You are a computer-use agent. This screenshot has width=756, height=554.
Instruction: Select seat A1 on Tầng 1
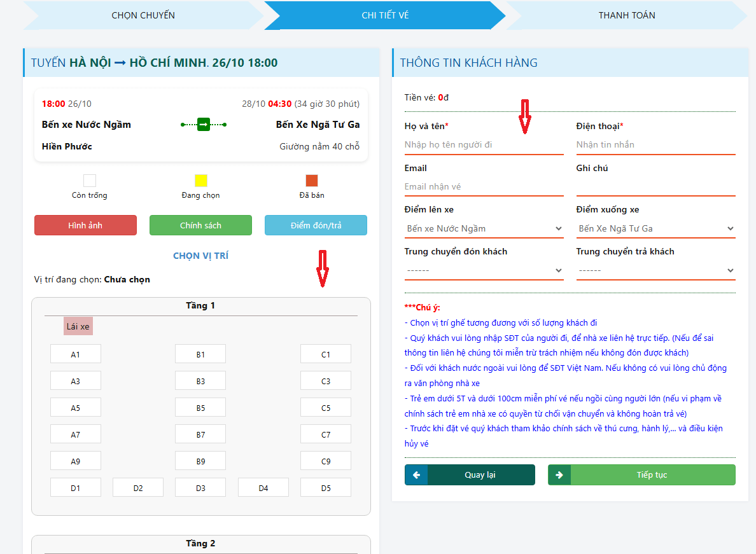pos(76,354)
